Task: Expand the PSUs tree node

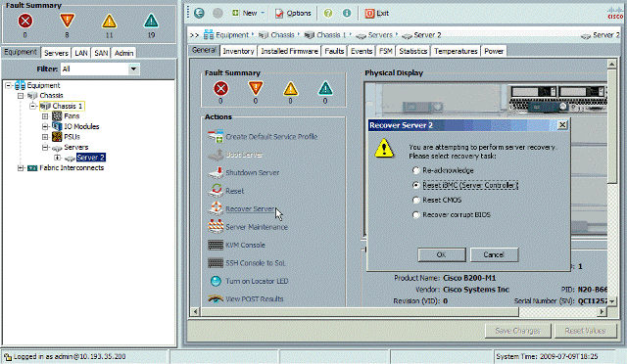Action: [x=45, y=137]
